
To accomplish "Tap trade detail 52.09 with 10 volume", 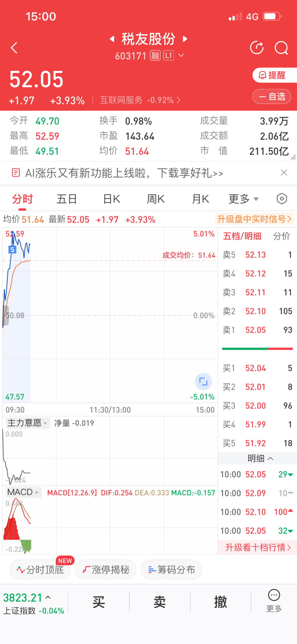I will click(257, 493).
